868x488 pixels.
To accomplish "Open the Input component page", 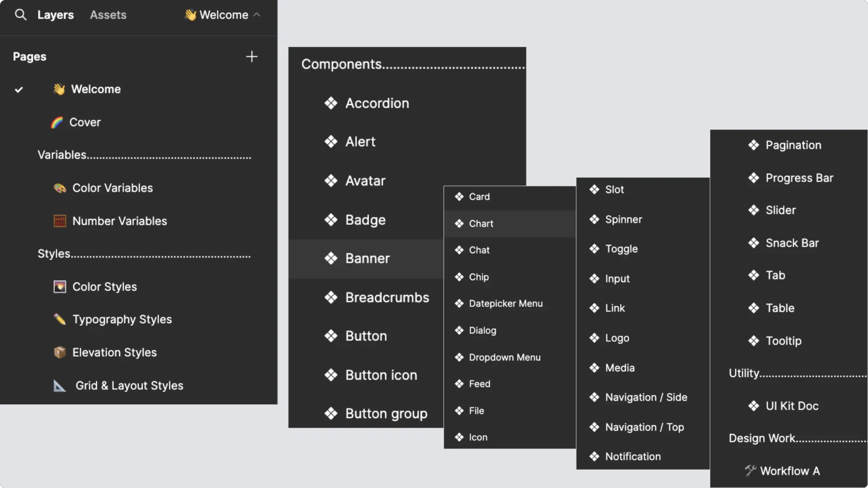I will (617, 279).
